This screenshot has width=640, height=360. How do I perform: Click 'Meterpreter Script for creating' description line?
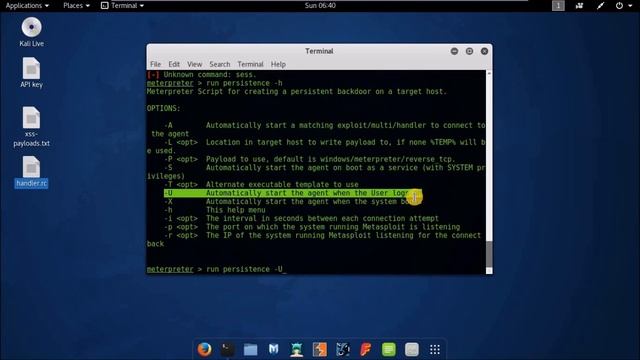tap(297, 91)
